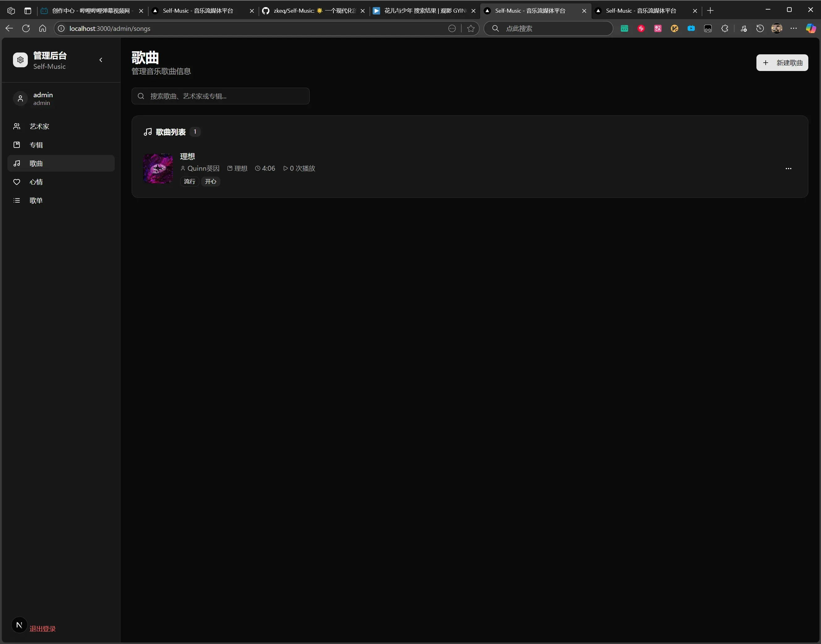Open the 歌单 playlists page
Image resolution: width=821 pixels, height=644 pixels.
point(36,200)
